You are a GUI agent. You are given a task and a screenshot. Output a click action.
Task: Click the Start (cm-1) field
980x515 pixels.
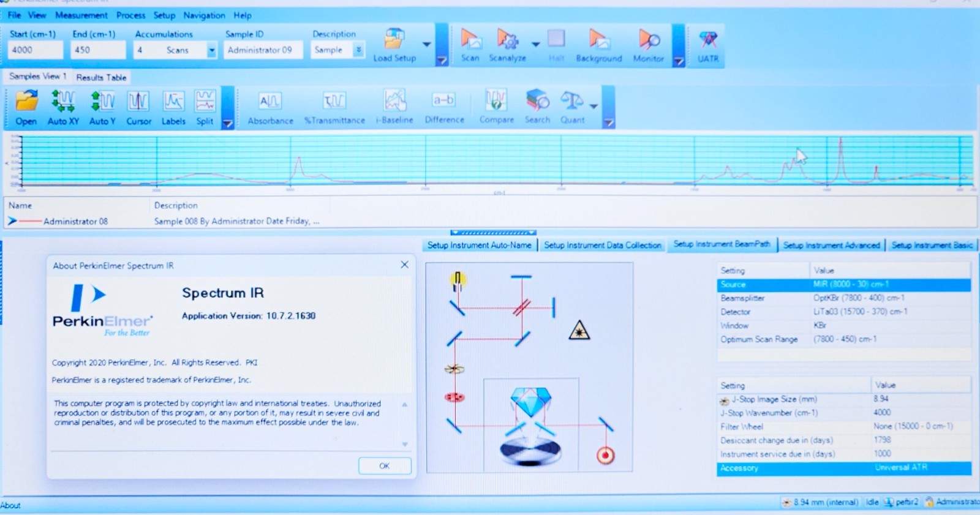click(36, 50)
